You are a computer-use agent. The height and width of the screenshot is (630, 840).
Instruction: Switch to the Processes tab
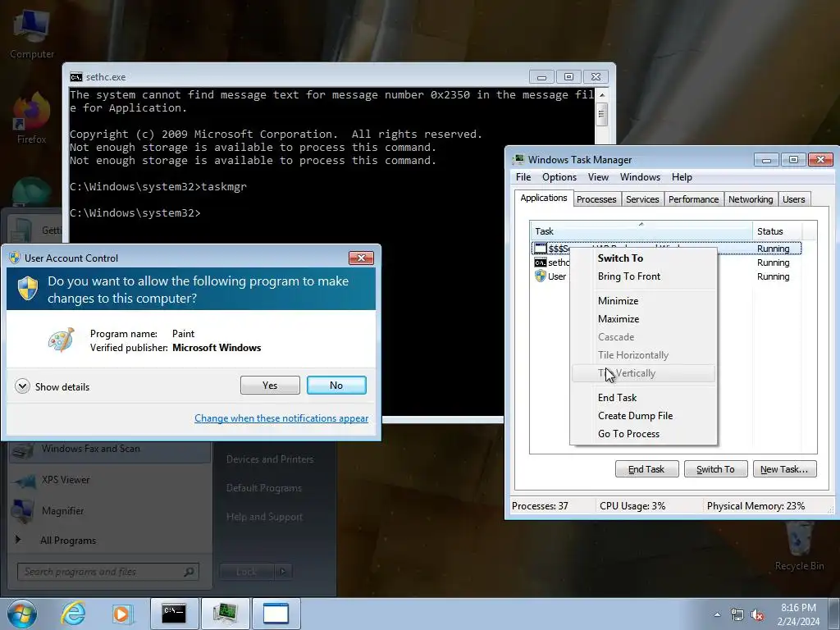(x=596, y=199)
